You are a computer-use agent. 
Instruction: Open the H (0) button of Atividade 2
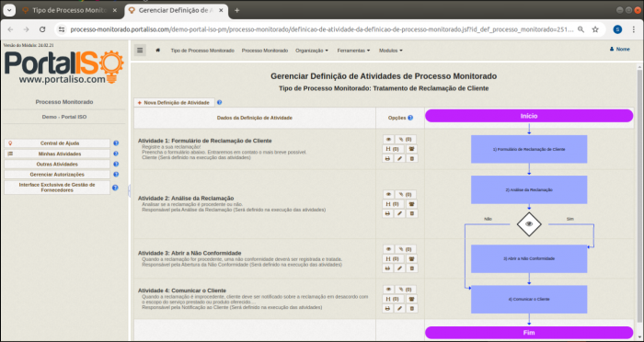coord(393,204)
